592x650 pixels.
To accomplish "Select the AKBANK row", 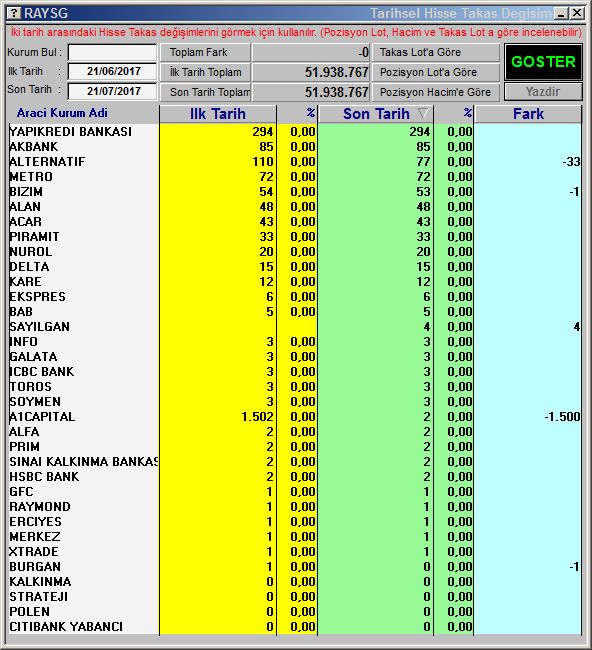I will (295, 147).
